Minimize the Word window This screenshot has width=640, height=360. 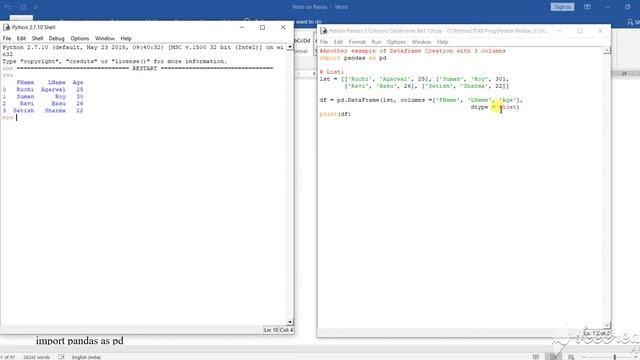pyautogui.click(x=608, y=7)
